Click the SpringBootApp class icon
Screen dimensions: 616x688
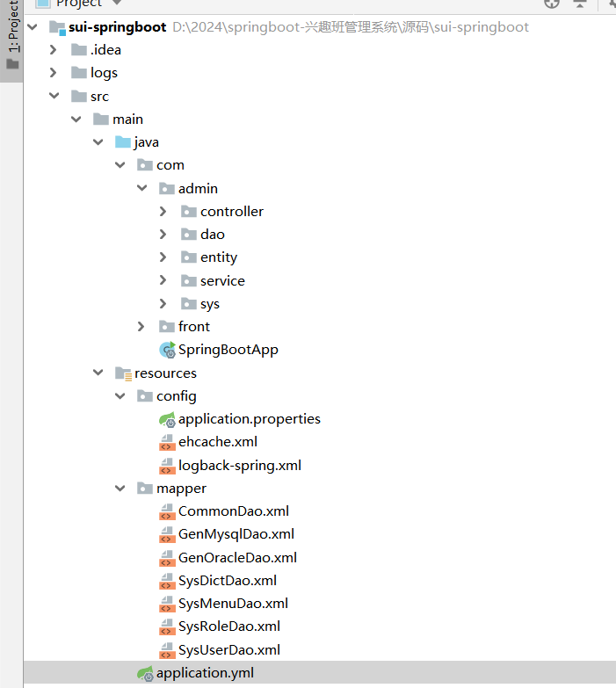point(167,350)
